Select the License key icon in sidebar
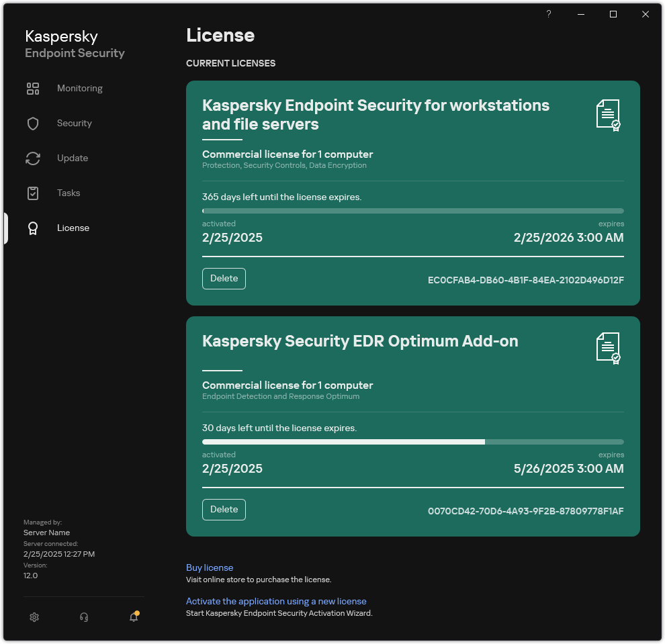Image resolution: width=665 pixels, height=644 pixels. (33, 228)
